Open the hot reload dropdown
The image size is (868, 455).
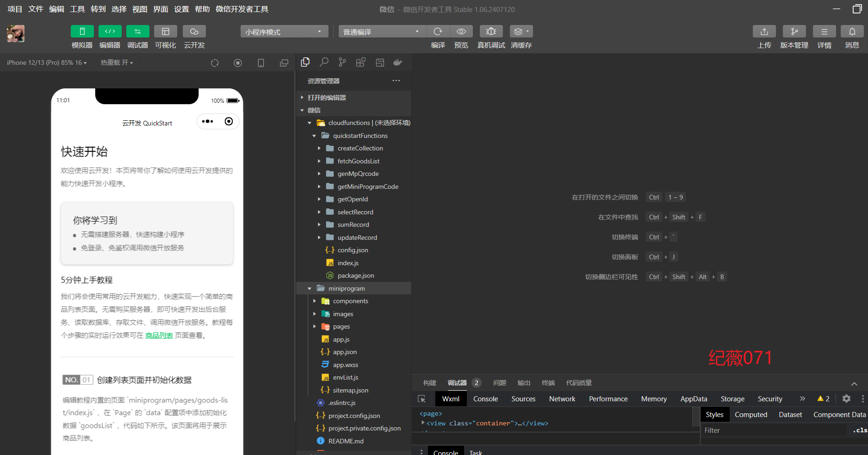[117, 62]
